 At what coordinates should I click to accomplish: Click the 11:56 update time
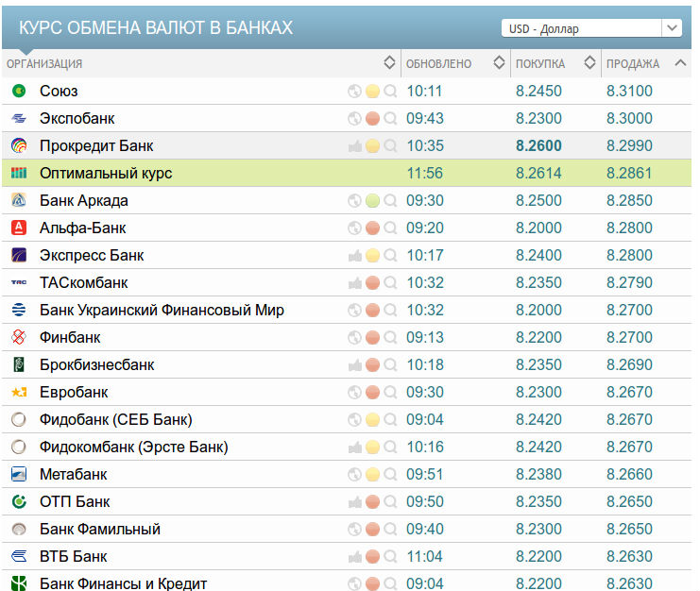tap(424, 173)
